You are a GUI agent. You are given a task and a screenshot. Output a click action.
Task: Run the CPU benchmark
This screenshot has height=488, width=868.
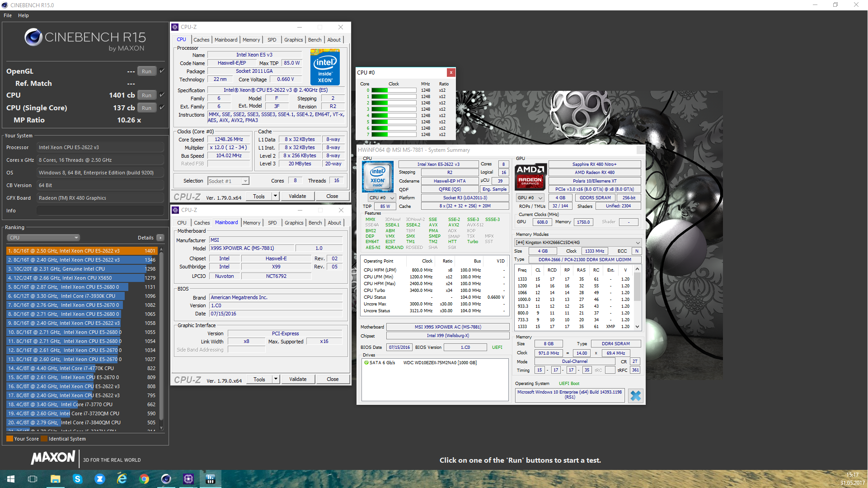[x=147, y=95]
